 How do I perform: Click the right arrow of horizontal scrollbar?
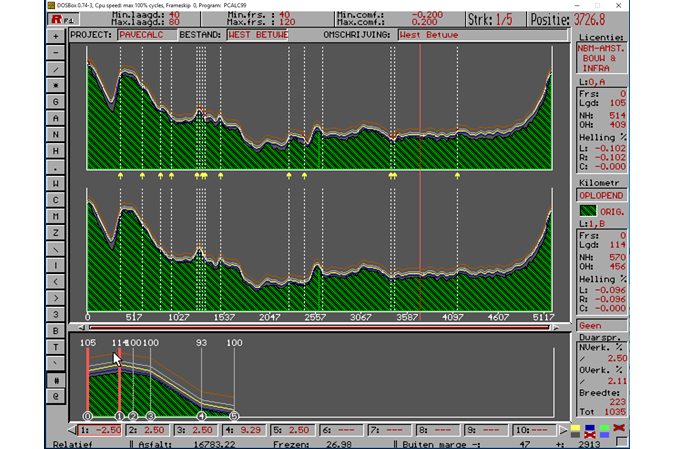(556, 328)
